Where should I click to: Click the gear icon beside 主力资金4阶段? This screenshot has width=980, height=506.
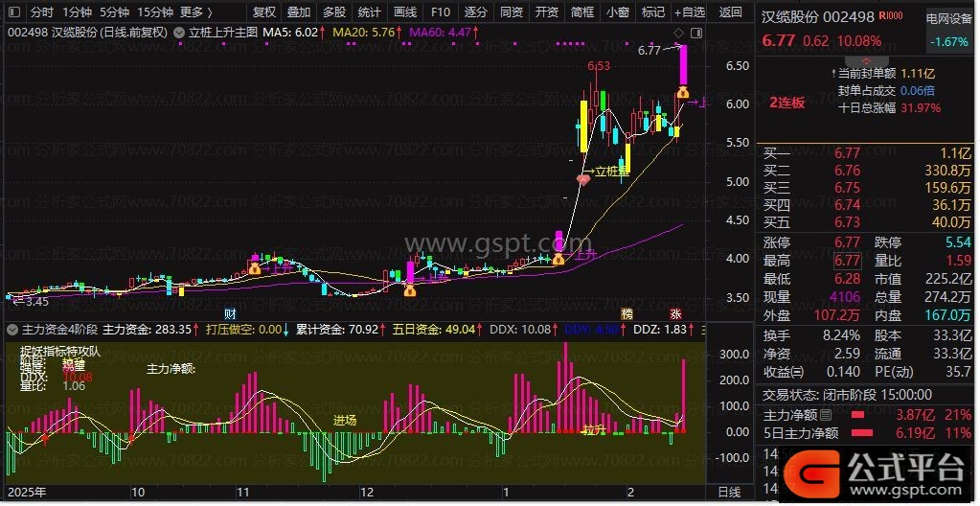coord(11,330)
